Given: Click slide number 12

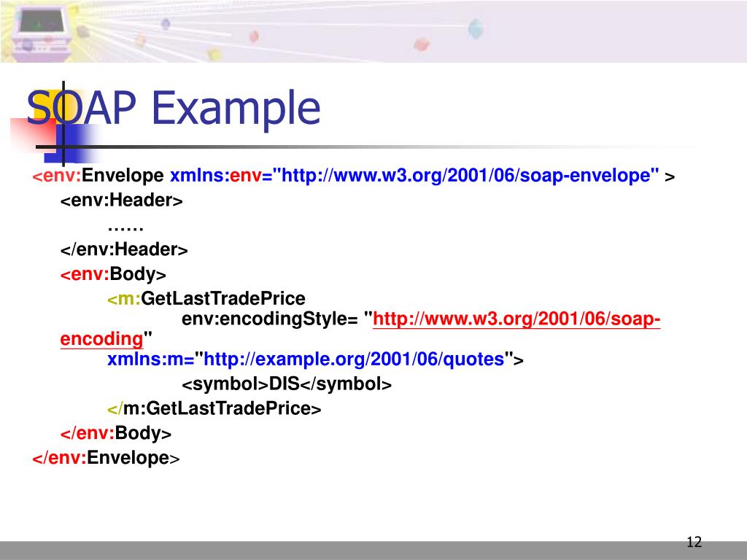Looking at the screenshot, I should pyautogui.click(x=694, y=542).
